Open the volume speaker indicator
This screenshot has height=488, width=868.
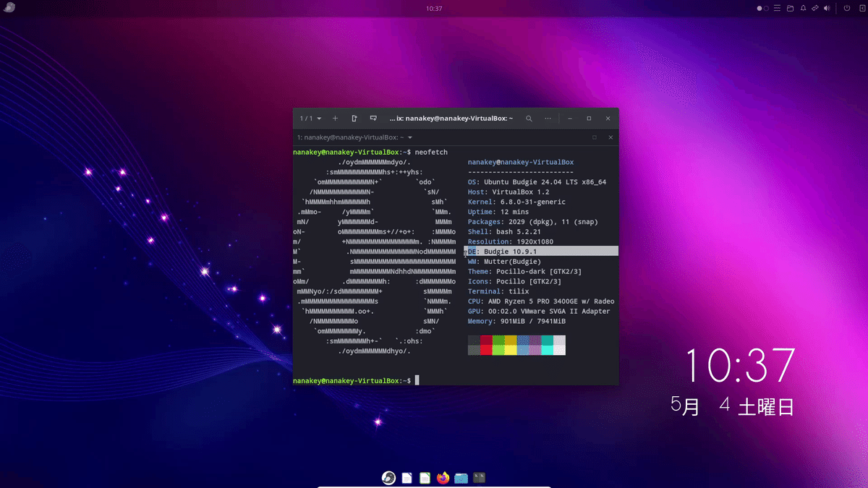point(827,9)
